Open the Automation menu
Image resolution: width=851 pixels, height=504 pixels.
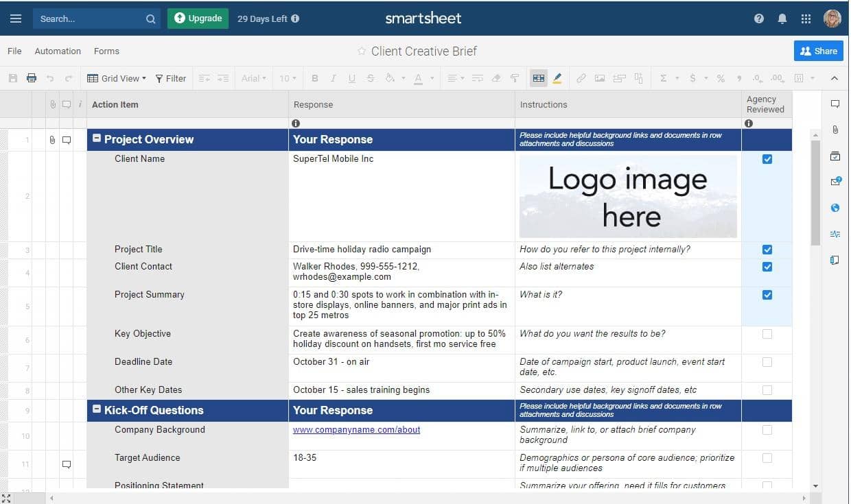(58, 51)
